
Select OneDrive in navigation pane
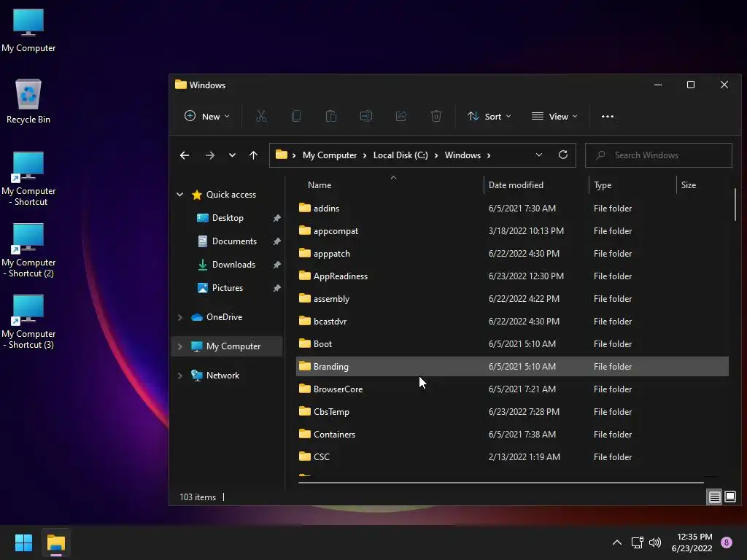[x=224, y=317]
